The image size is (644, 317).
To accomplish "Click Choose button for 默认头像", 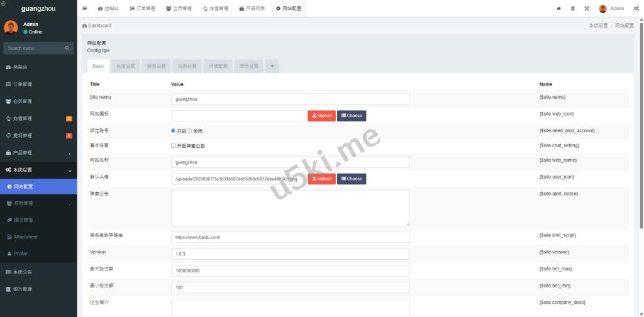I will (x=351, y=179).
